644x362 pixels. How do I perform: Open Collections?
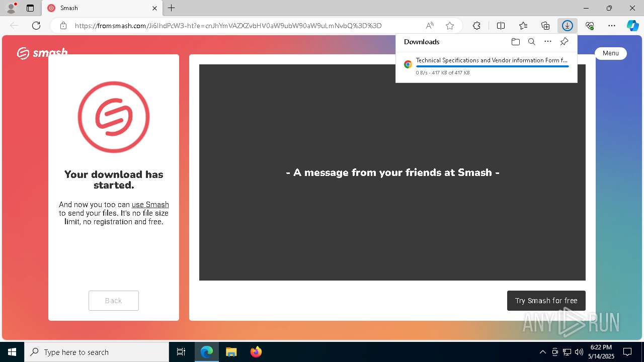(545, 26)
